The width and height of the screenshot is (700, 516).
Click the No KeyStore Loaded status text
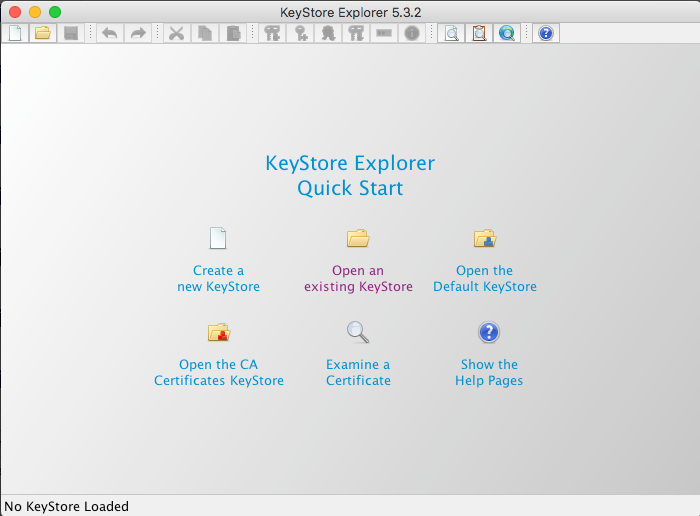pyautogui.click(x=67, y=507)
